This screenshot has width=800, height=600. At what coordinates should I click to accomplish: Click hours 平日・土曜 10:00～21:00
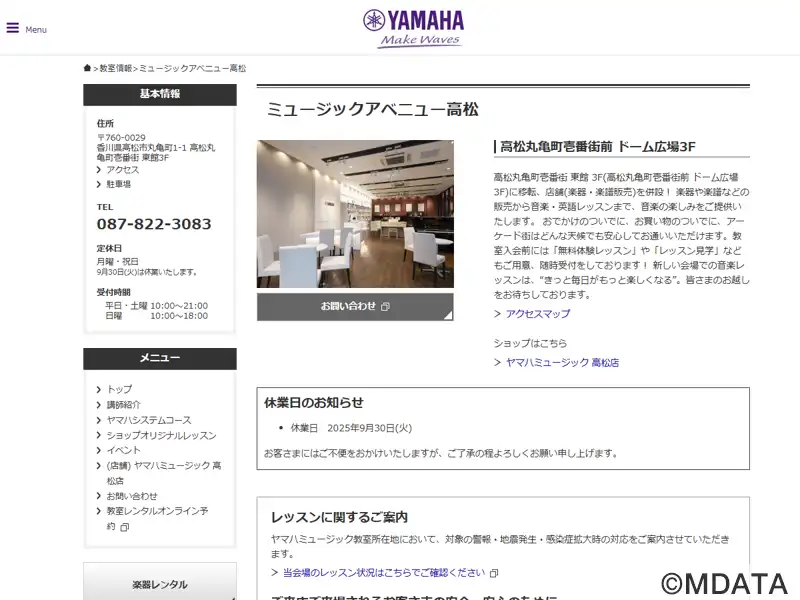157,306
